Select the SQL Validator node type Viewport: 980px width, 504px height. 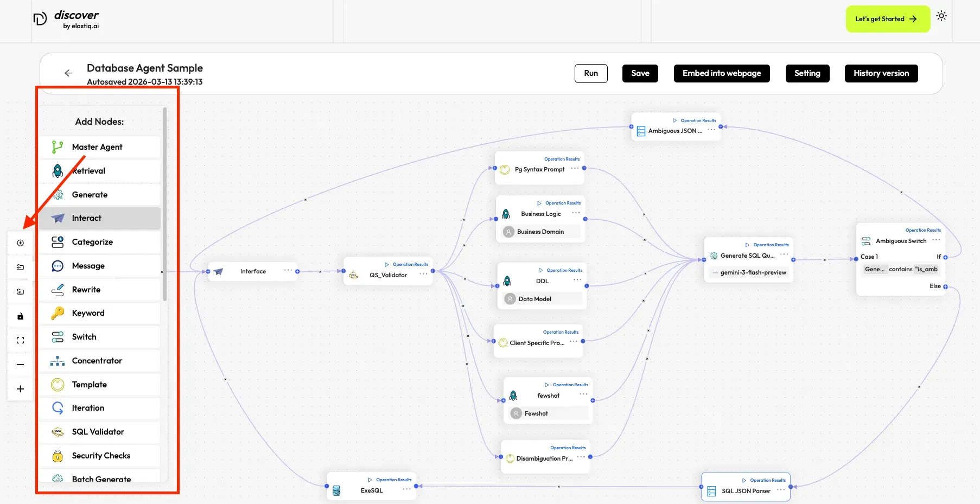[x=98, y=431]
